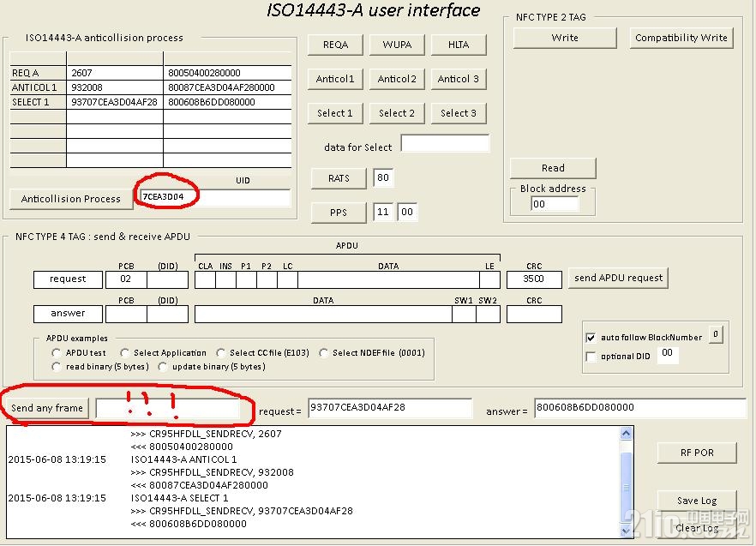
Task: Clear the log output
Action: [697, 528]
